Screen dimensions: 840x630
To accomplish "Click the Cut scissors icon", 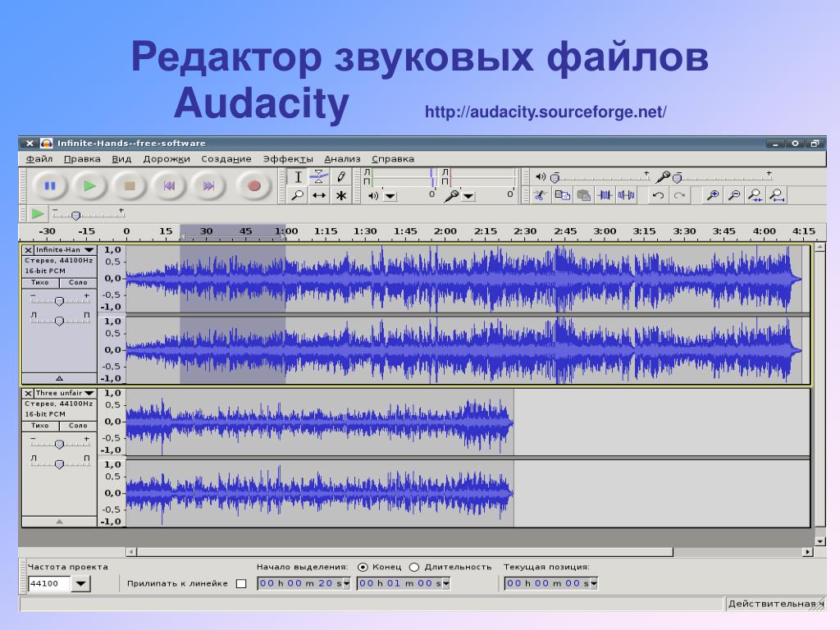I will coord(540,195).
